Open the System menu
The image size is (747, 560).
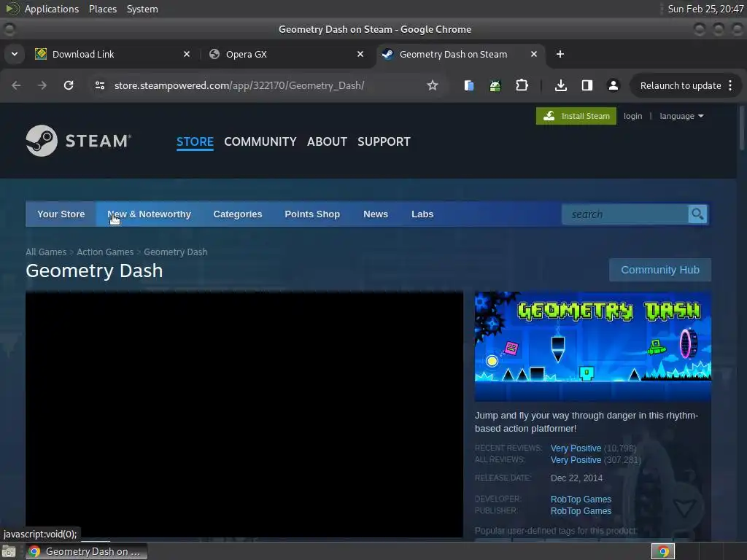click(142, 9)
